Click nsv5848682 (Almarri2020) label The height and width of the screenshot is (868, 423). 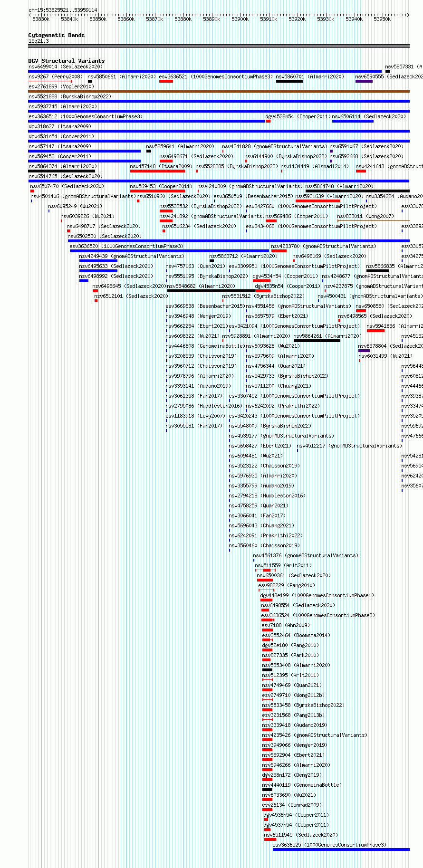pos(202,286)
